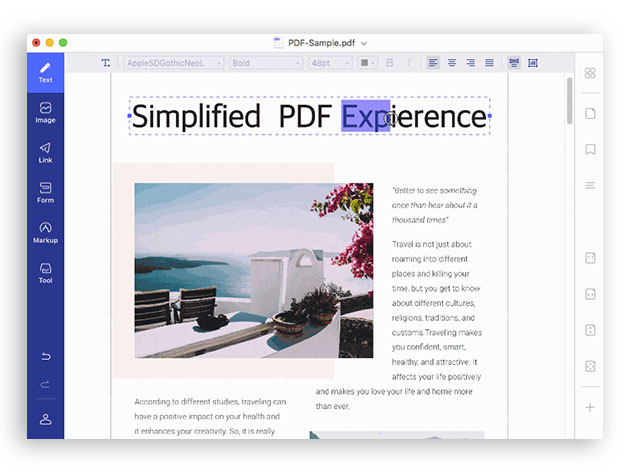This screenshot has height=473, width=630.
Task: Show the bookmarks panel
Action: click(590, 150)
